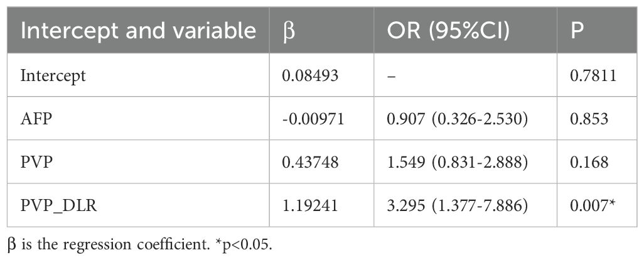Click the P value 0.853

pos(589,119)
